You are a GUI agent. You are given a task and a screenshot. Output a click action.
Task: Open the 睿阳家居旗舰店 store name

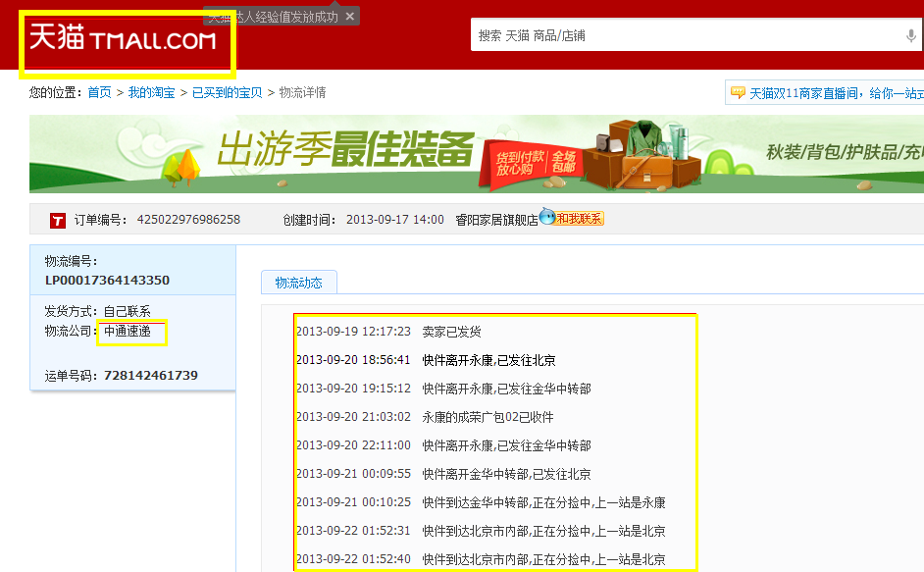point(496,220)
